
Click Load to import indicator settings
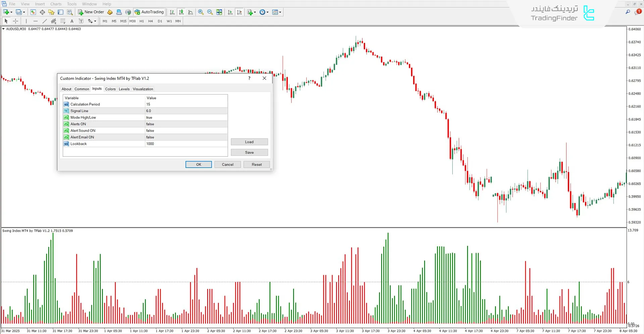pos(249,142)
